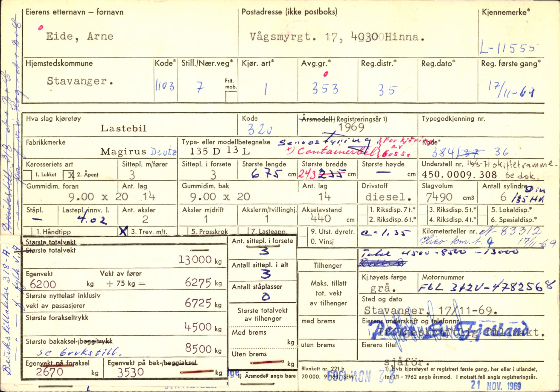
Task: Select Ant. aksler value '2'
Action: click(x=145, y=219)
